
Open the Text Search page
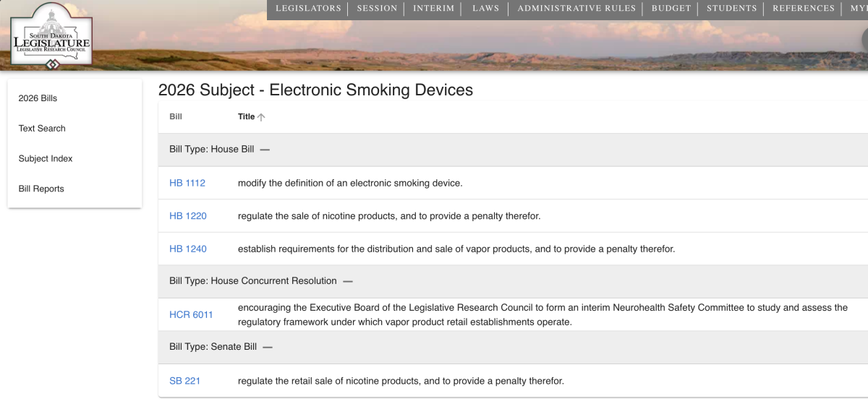coord(41,128)
